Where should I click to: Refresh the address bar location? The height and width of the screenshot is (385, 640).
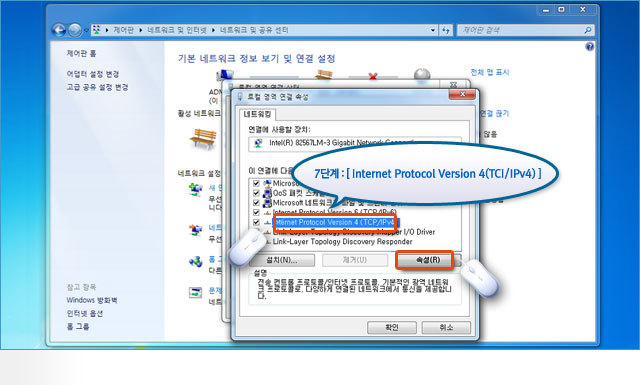(446, 30)
